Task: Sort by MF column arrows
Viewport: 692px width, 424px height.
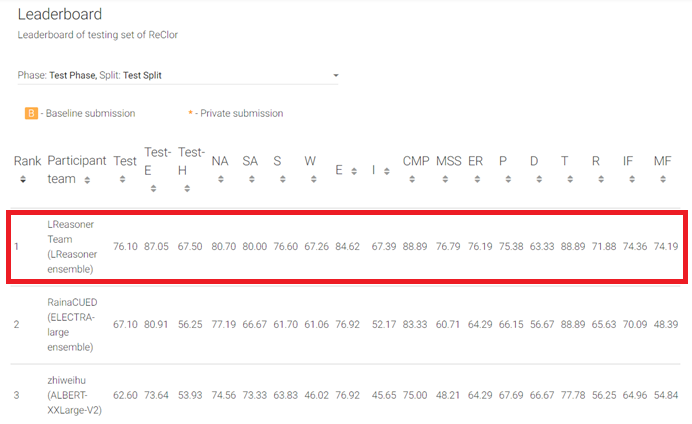Action: 659,180
